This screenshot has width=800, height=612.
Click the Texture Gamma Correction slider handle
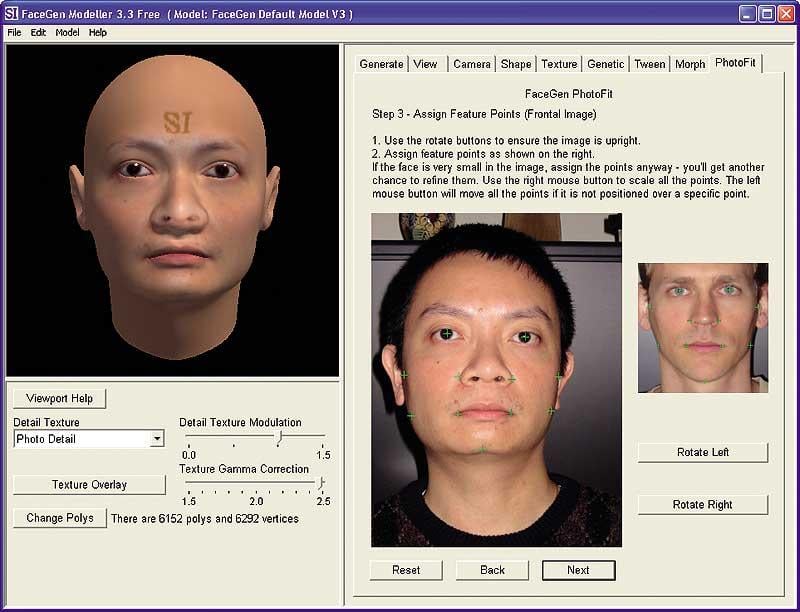[321, 483]
